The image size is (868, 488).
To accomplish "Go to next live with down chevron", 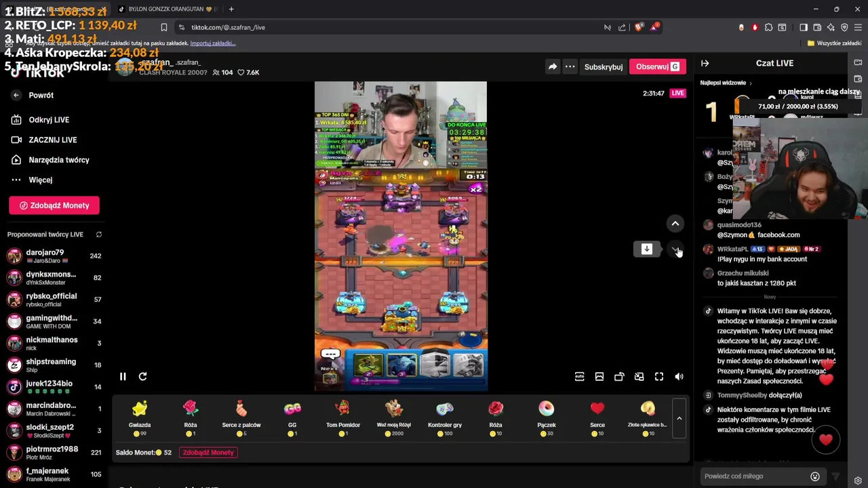I will (x=675, y=249).
